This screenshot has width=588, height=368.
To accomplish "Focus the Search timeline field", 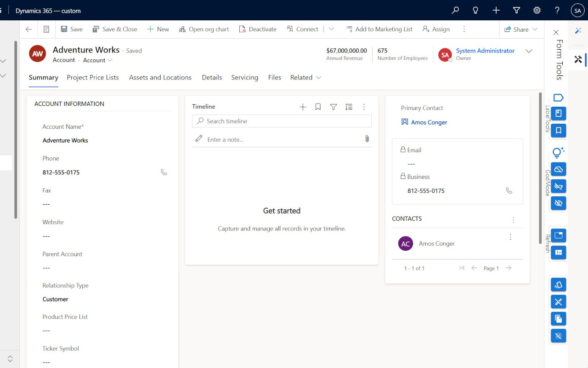I will coord(282,121).
